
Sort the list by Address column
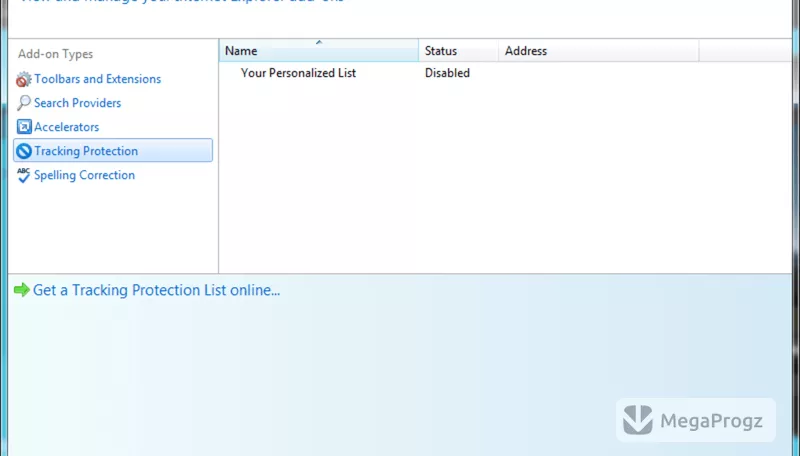[598, 51]
